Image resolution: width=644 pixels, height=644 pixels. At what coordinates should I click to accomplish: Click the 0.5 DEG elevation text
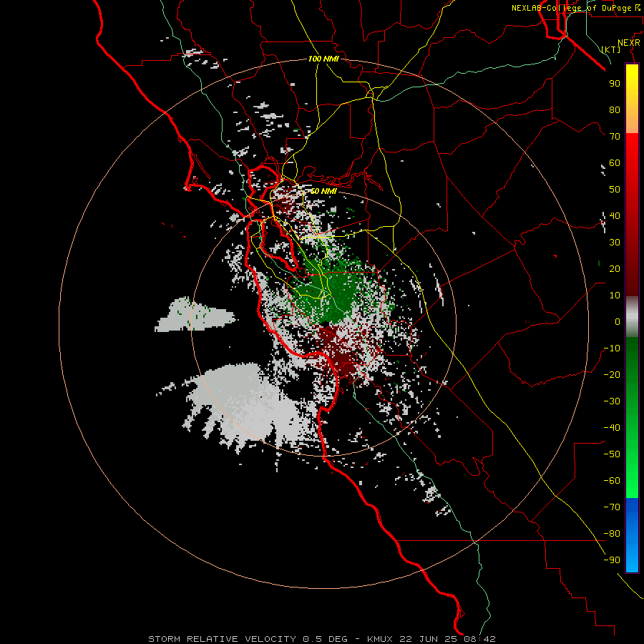[325, 639]
